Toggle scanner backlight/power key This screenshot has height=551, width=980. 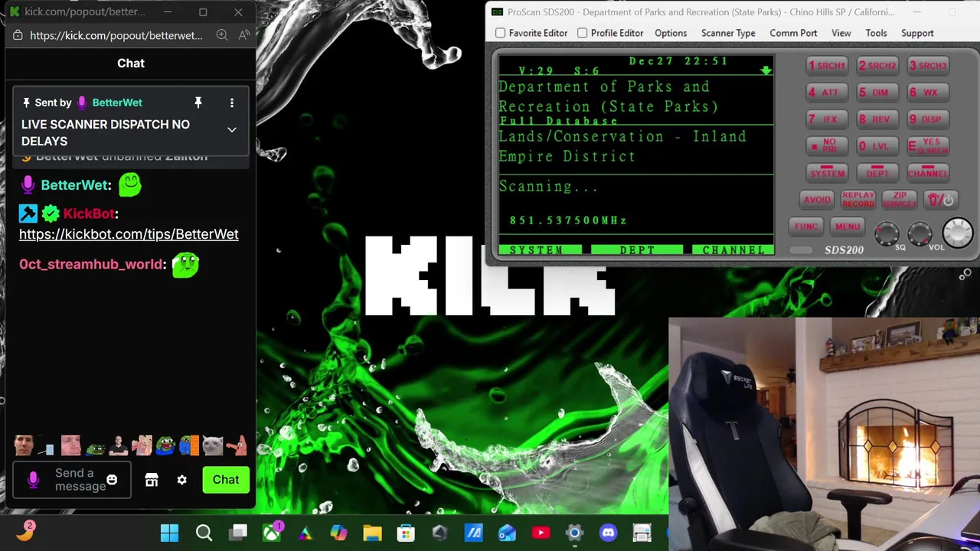tap(941, 200)
